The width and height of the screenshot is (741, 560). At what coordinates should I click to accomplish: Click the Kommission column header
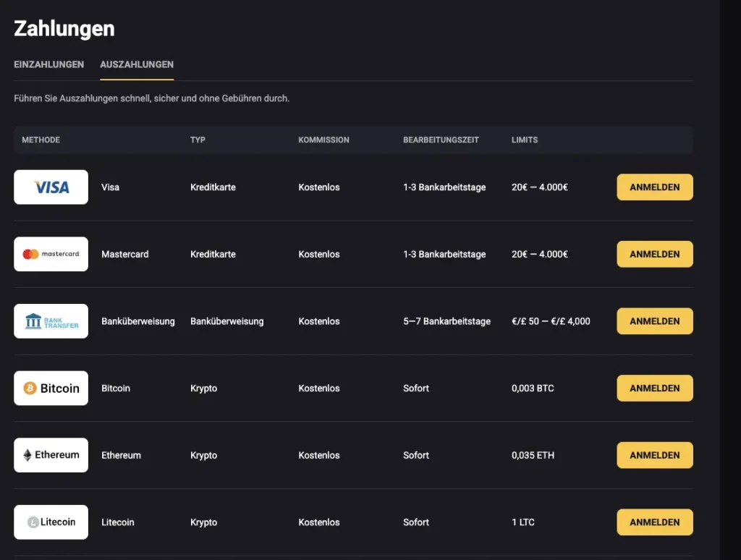(x=323, y=140)
